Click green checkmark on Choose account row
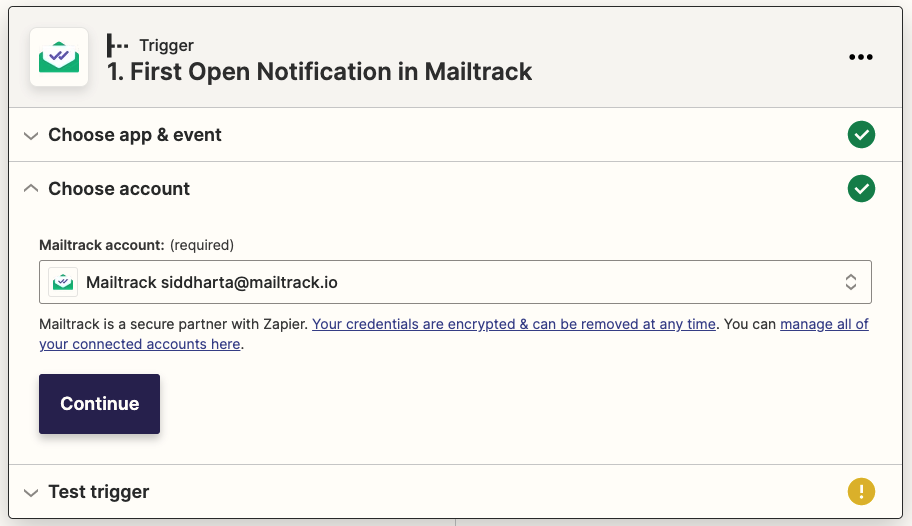 pos(861,188)
